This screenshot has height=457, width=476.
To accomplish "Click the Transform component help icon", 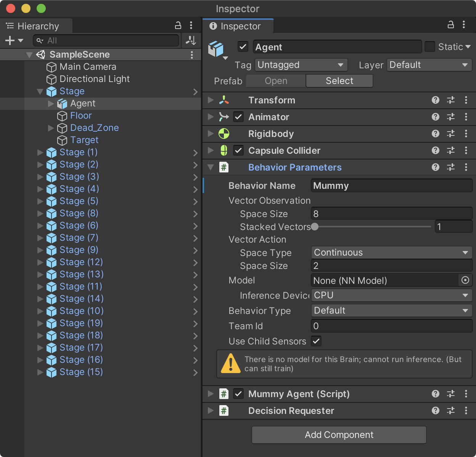I will click(436, 100).
